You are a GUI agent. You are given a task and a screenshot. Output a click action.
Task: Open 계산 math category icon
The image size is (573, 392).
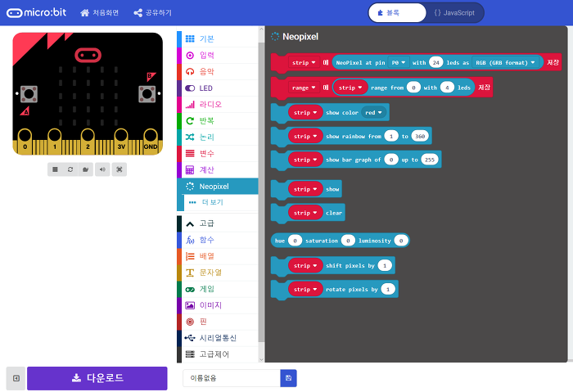[x=190, y=170]
